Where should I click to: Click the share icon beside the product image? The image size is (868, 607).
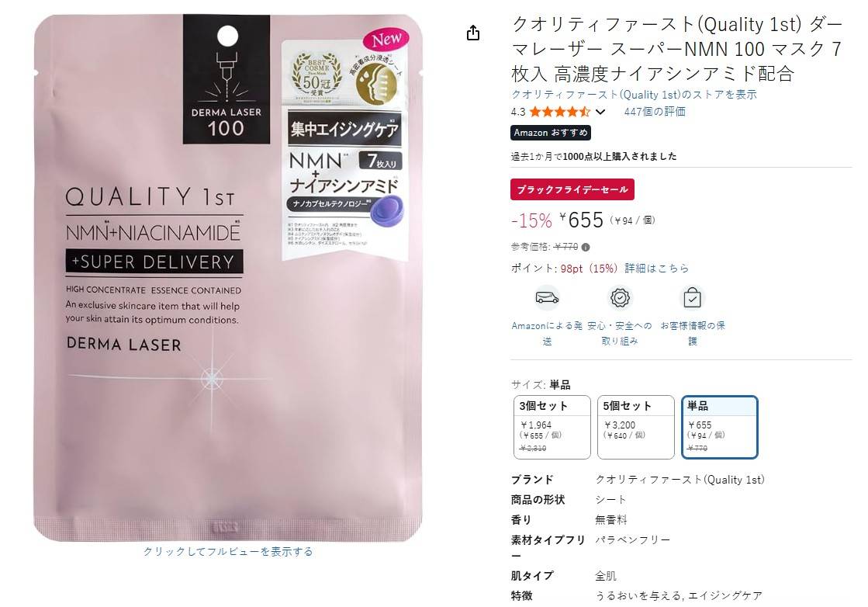click(x=472, y=33)
